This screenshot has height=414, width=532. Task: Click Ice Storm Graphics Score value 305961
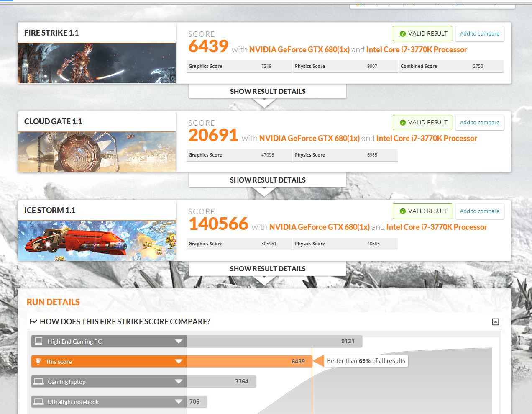(x=269, y=244)
